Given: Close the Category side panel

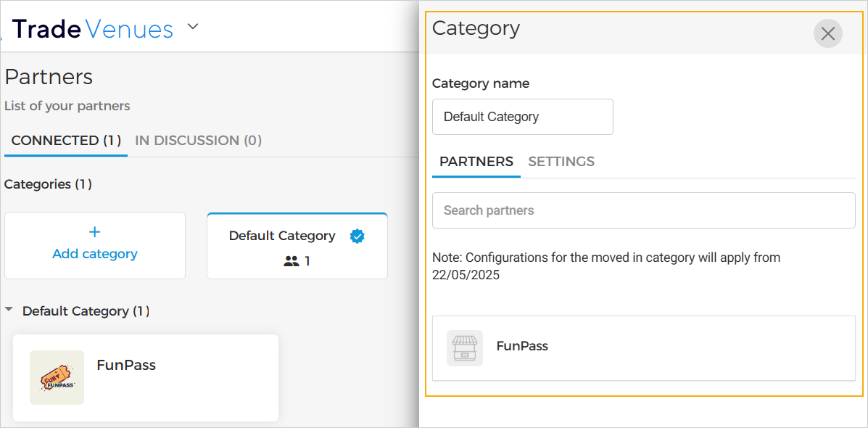Looking at the screenshot, I should tap(827, 33).
